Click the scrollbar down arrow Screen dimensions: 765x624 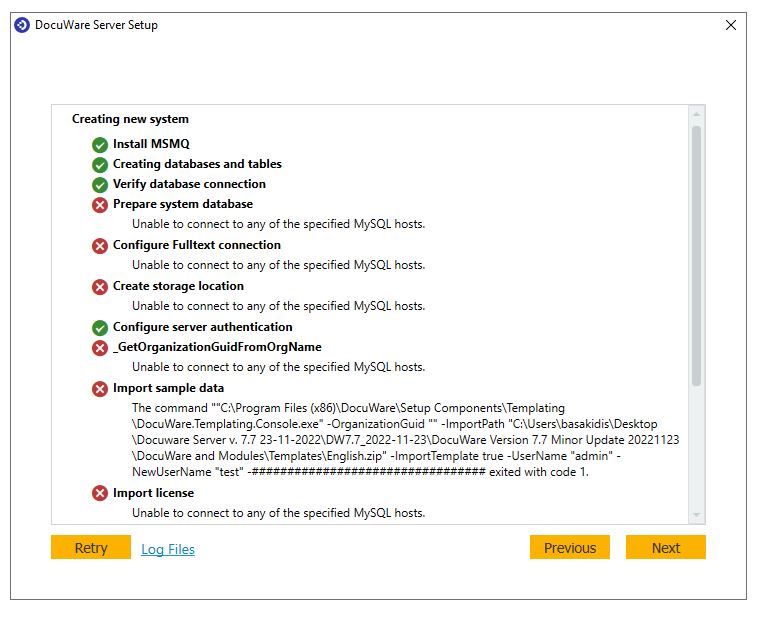click(696, 514)
